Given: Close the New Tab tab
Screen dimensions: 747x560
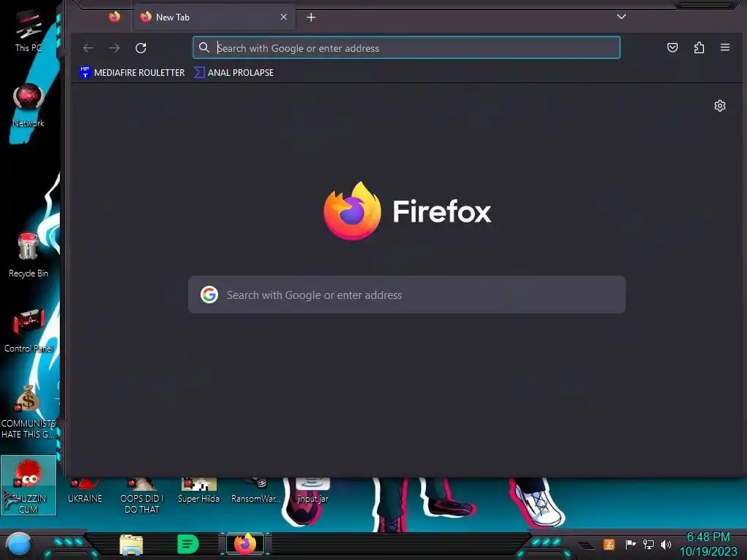Looking at the screenshot, I should pyautogui.click(x=284, y=17).
